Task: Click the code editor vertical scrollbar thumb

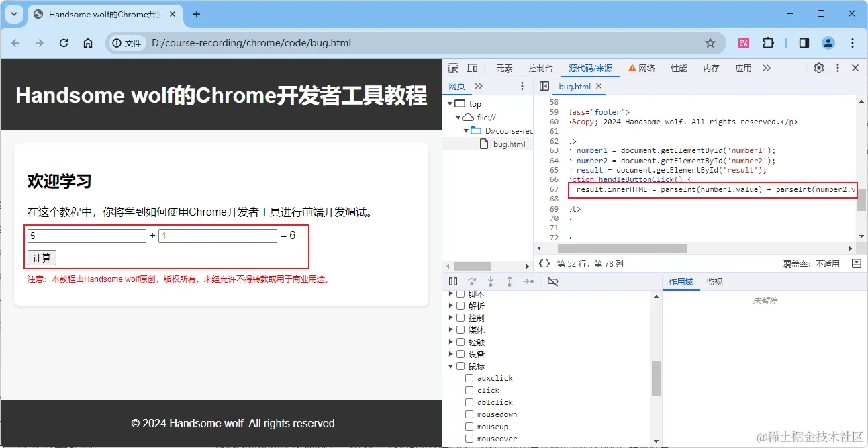Action: click(x=861, y=199)
